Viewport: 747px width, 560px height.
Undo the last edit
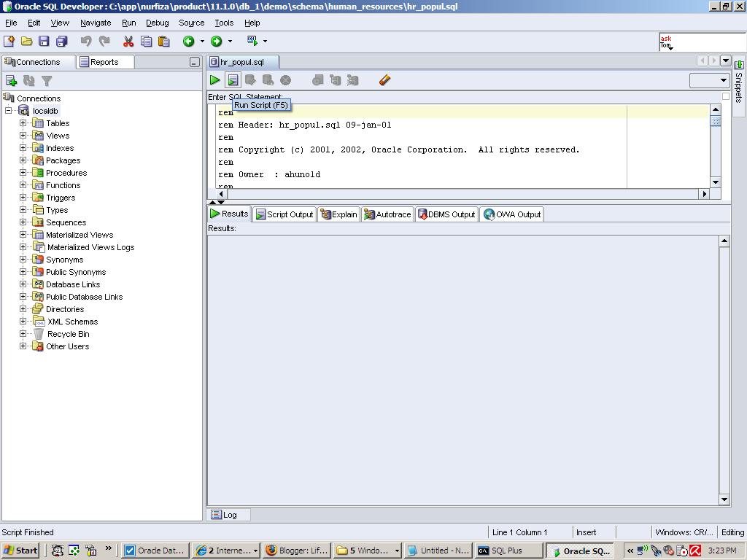point(86,42)
